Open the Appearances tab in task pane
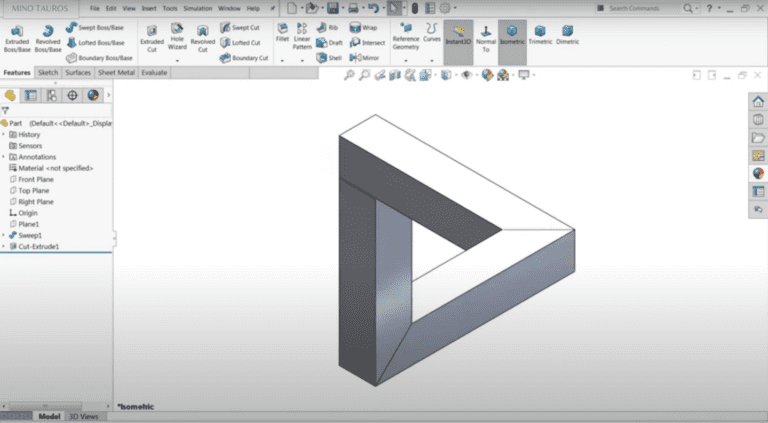Viewport: 768px width, 423px height. tap(758, 173)
